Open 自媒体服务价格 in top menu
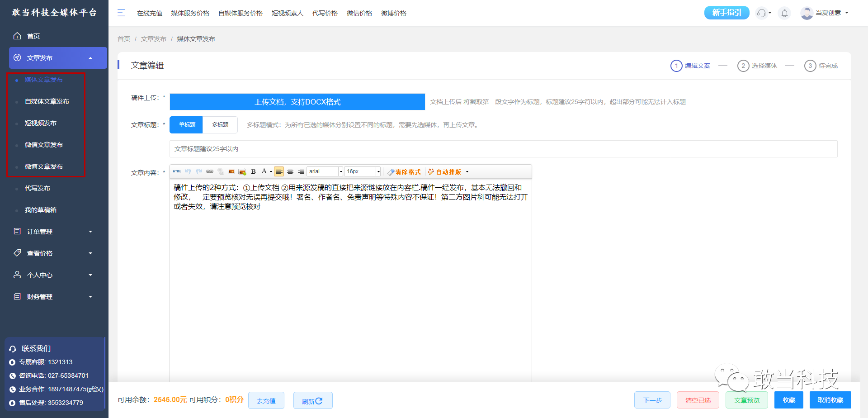Screen dimensions: 868x418 pos(241,13)
